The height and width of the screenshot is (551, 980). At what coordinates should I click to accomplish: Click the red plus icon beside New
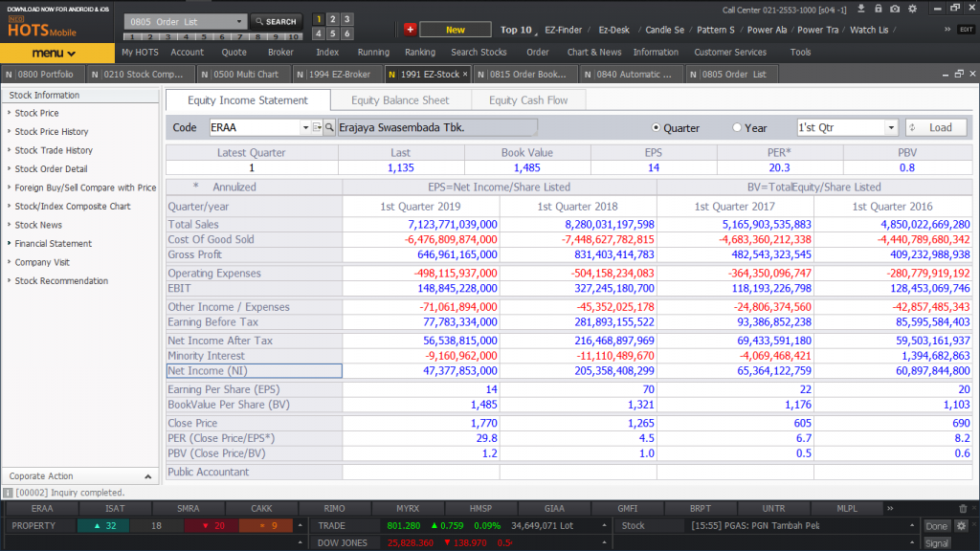[410, 30]
